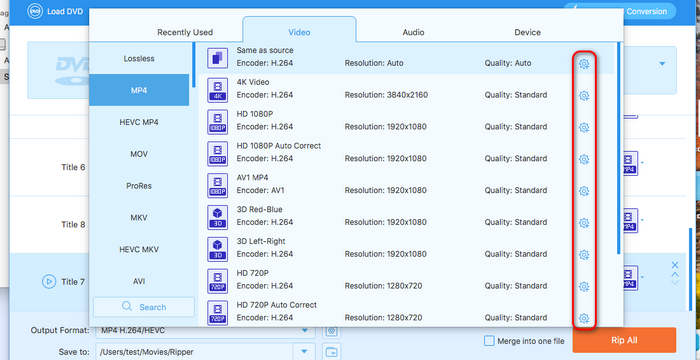Select MKV format category
The width and height of the screenshot is (700, 360).
pyautogui.click(x=139, y=218)
